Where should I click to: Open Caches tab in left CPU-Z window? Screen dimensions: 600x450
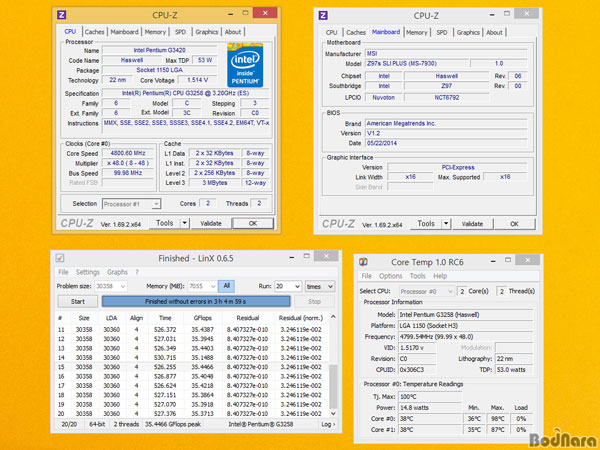point(95,32)
